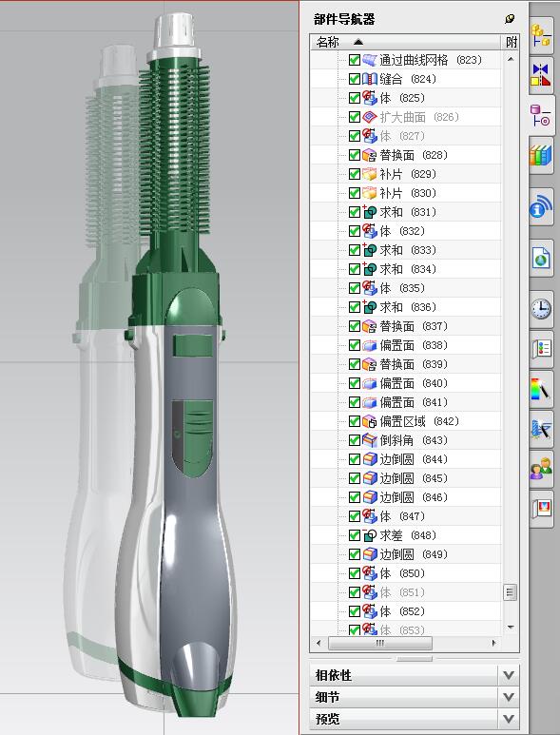Open the Assembly Navigator sidebar tab
The image size is (560, 735).
point(541,35)
